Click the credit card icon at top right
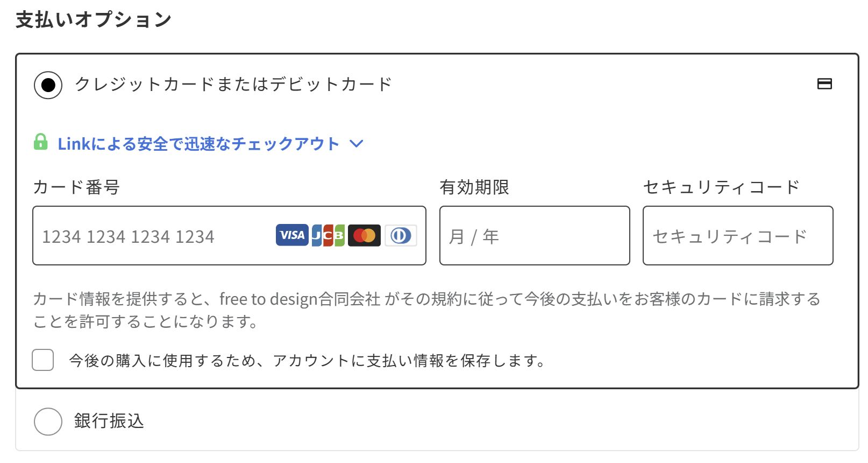Viewport: 868px width, 463px height. (x=824, y=84)
